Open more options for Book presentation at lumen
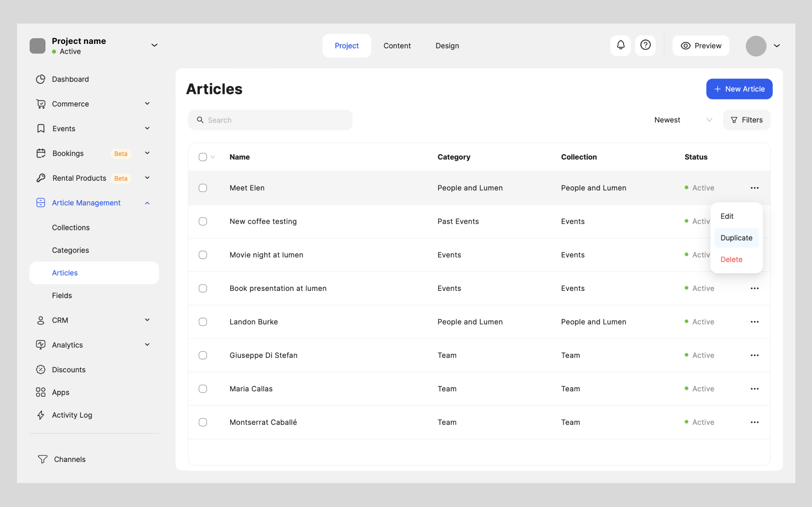This screenshot has height=507, width=812. coord(755,288)
